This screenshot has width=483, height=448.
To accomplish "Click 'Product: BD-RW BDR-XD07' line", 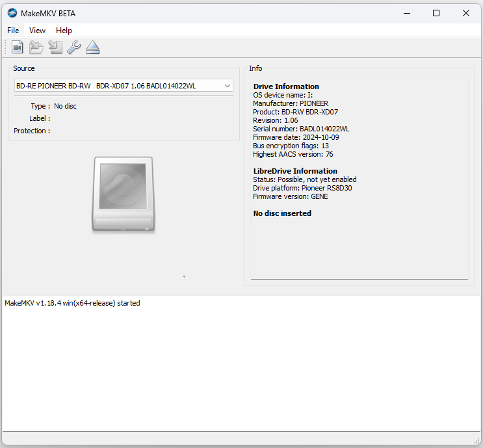I will 295,112.
